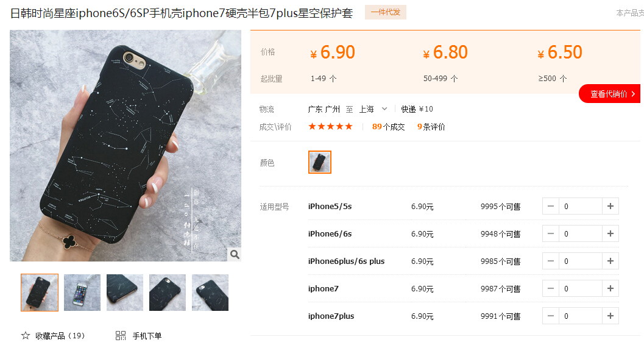Select the third product thumbnail image

pos(125,293)
